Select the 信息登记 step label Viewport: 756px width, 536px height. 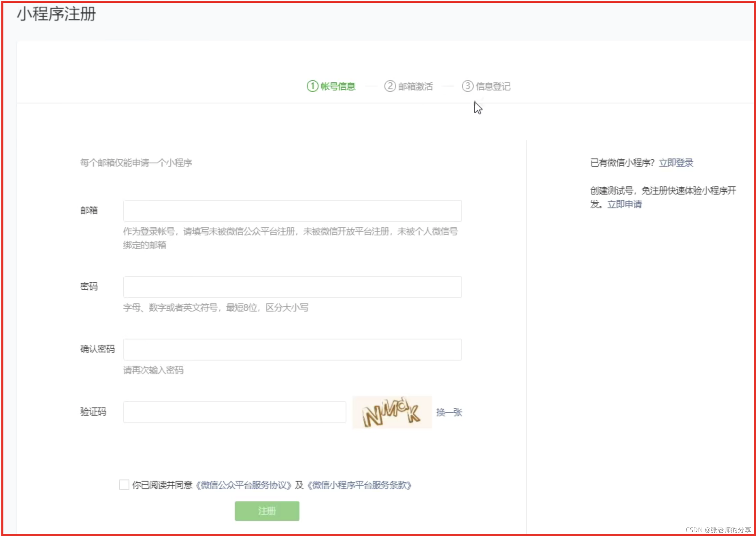pyautogui.click(x=493, y=86)
